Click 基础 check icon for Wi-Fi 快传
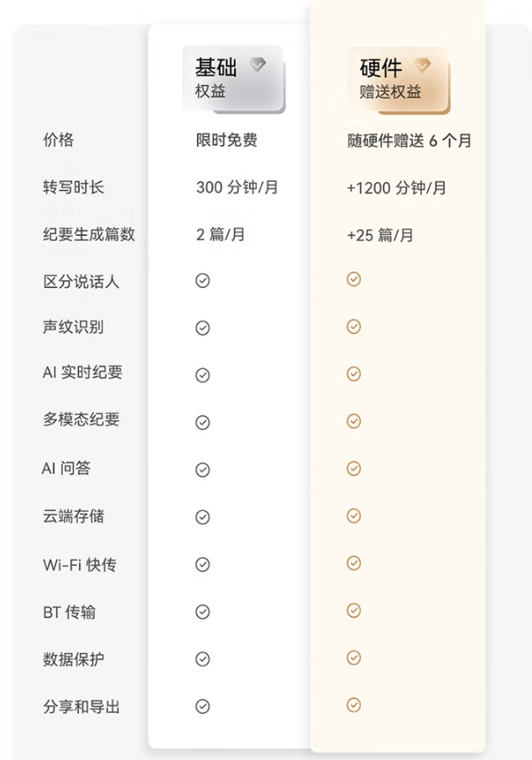The image size is (532, 760). pos(202,565)
